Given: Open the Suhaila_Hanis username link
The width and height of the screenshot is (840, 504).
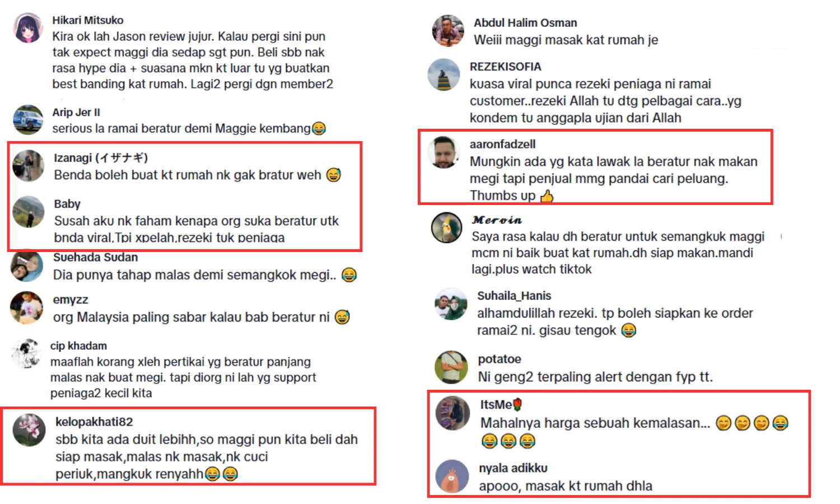Looking at the screenshot, I should point(514,296).
